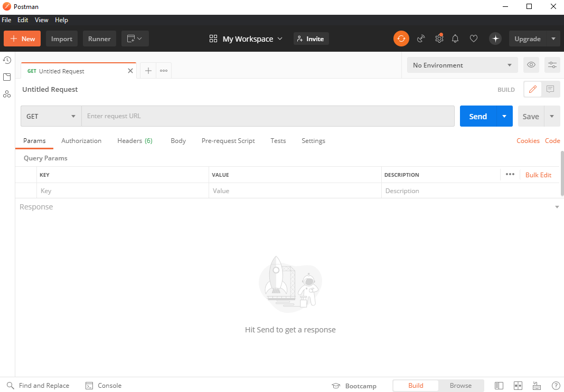Screen dimensions: 564x392
Task: Expand the Send button dropdown arrow
Action: [504, 116]
